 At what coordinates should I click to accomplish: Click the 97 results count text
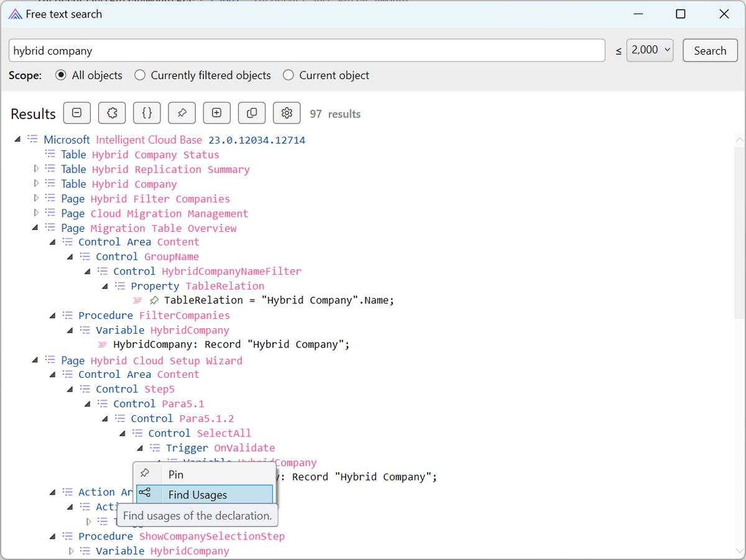[335, 114]
